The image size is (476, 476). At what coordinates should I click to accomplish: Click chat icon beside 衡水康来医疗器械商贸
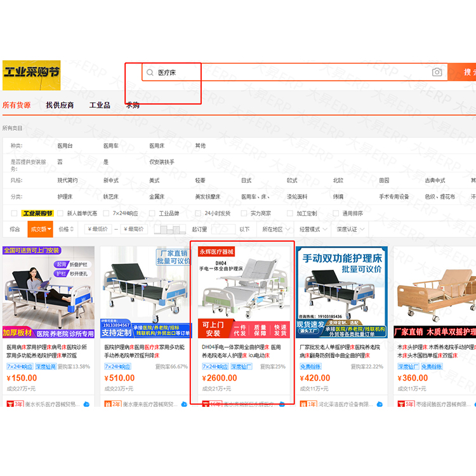point(184,404)
